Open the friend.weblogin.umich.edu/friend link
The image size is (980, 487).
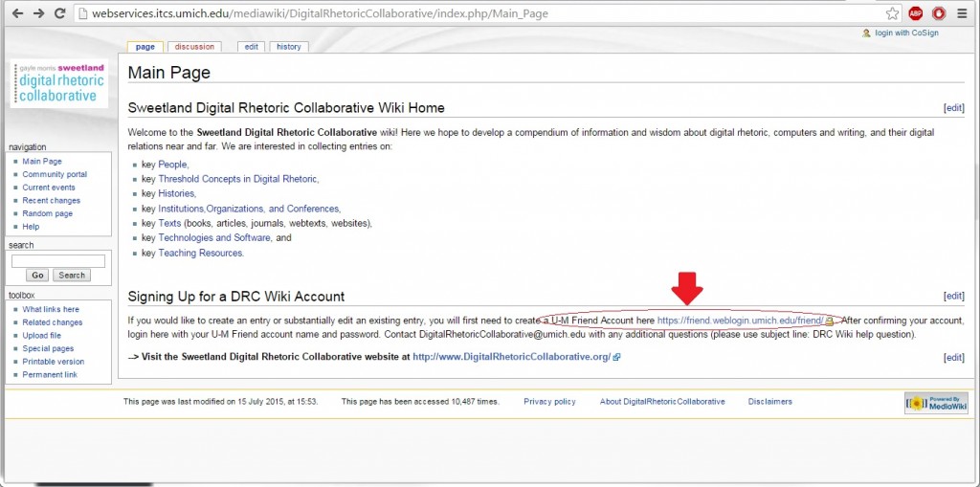741,321
